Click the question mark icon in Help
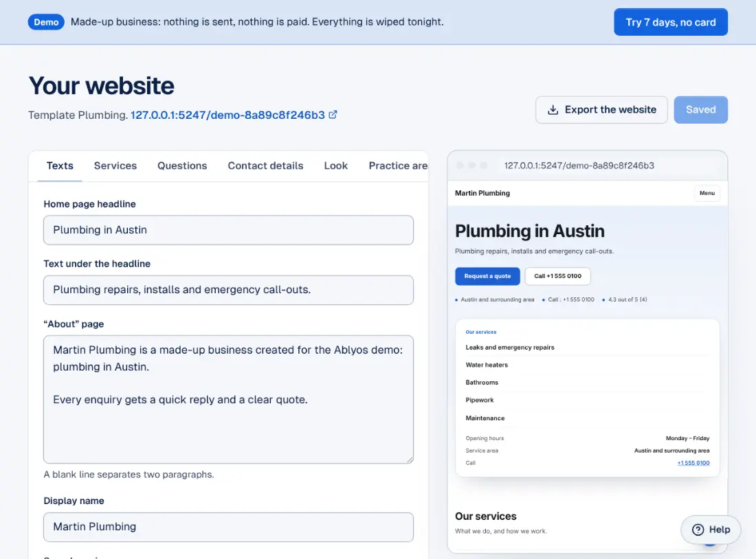756x559 pixels. click(698, 529)
